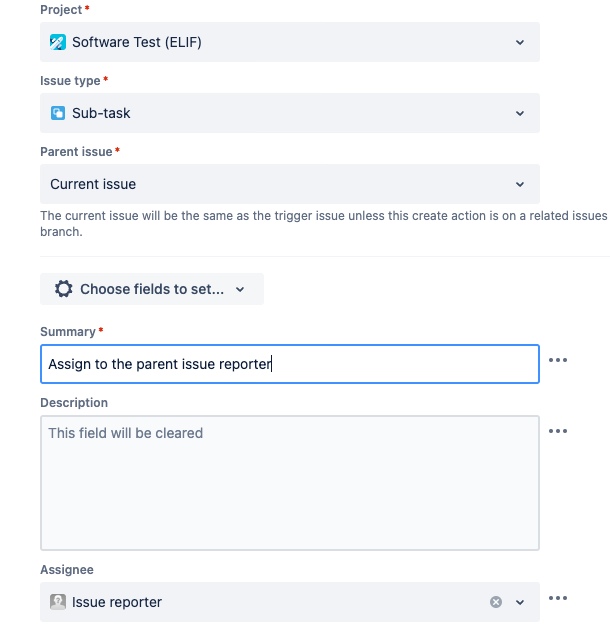Open the Assignee field more options ellipsis
The image size is (610, 641).
click(558, 598)
